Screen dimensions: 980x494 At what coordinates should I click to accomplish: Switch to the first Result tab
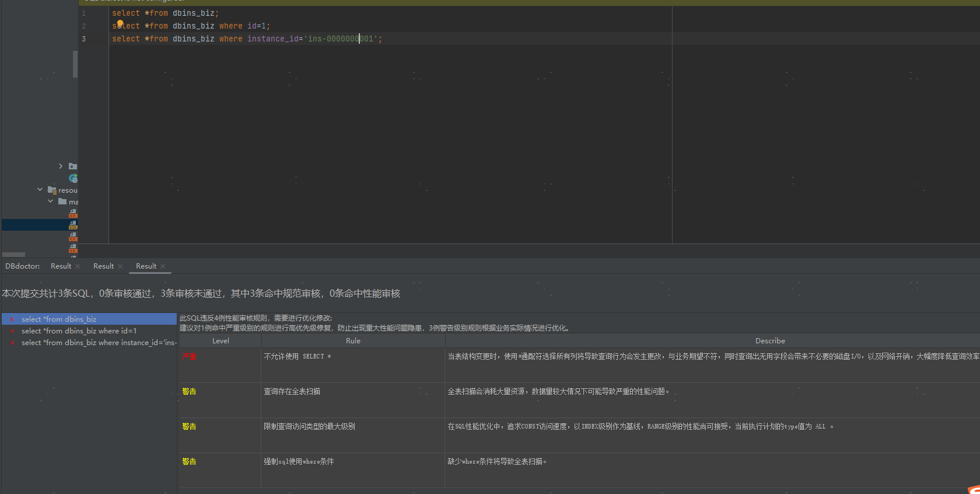click(61, 266)
